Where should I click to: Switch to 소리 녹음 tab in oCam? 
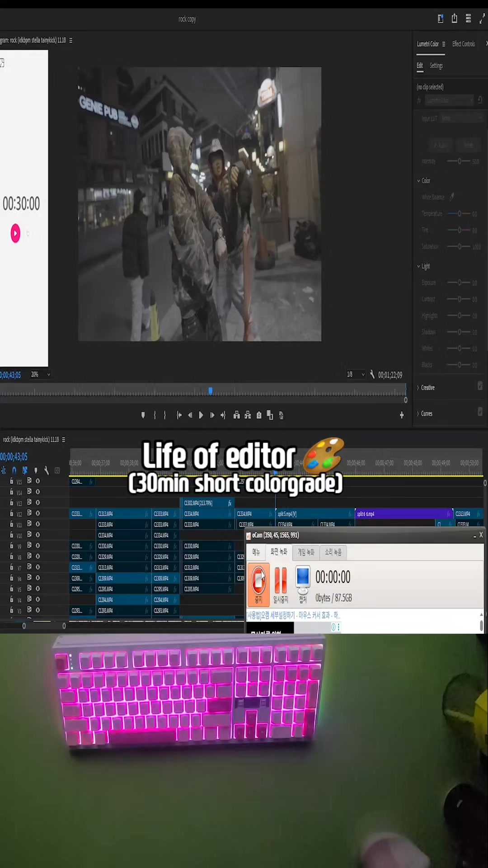(333, 552)
